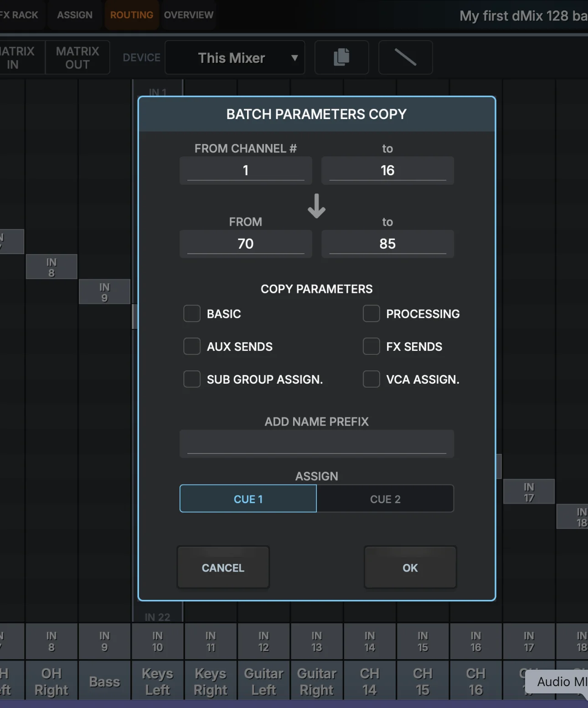
Task: Click the IN 9 routing matrix node
Action: 104,292
